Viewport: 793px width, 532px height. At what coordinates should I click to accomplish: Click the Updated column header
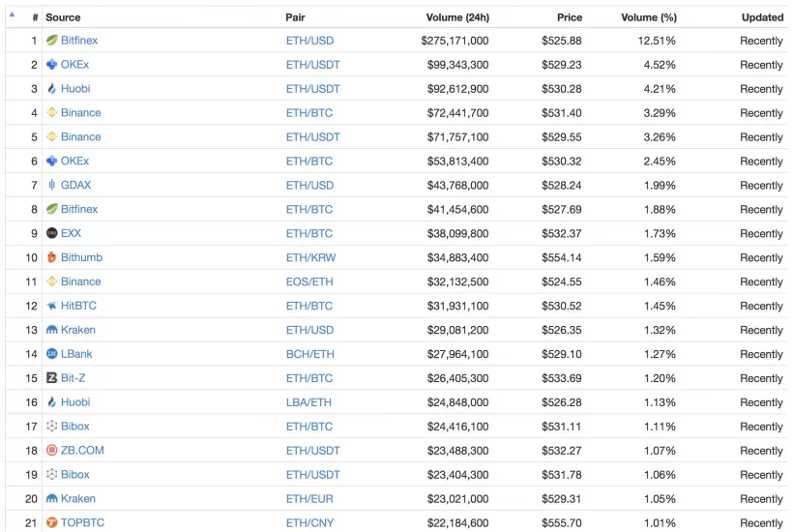762,17
